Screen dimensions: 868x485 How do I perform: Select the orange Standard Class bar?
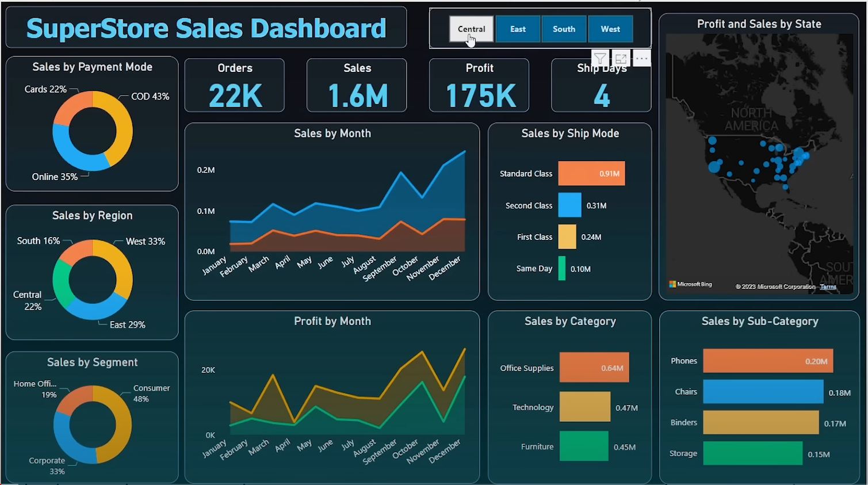pos(591,174)
